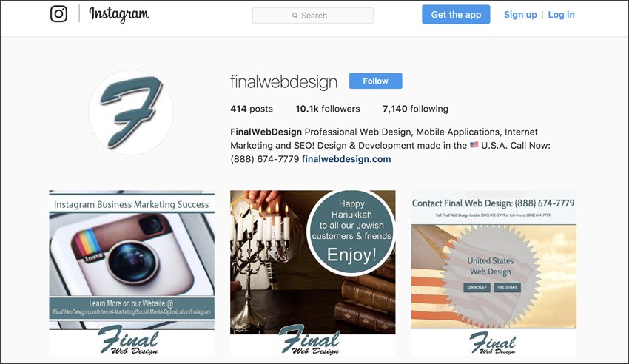Open the finalwebdesign profile picture
The height and width of the screenshot is (364, 629).
click(x=131, y=112)
